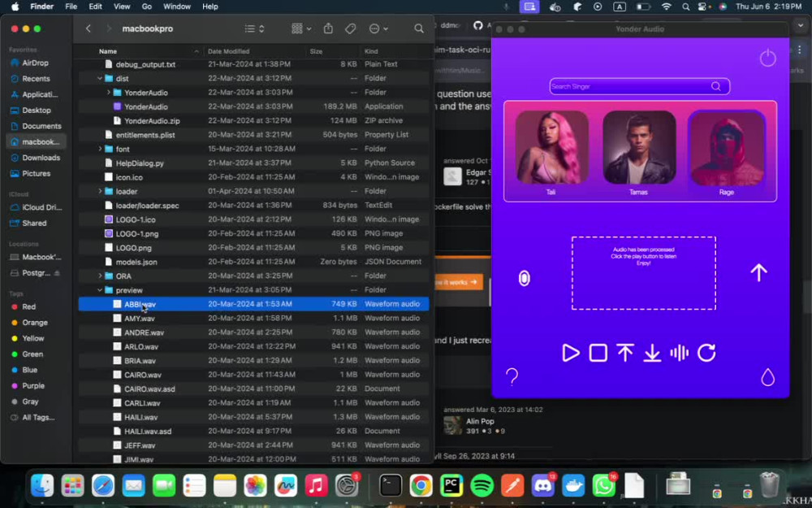
Task: Click the download arrow icon in Yonder Audio
Action: click(652, 353)
